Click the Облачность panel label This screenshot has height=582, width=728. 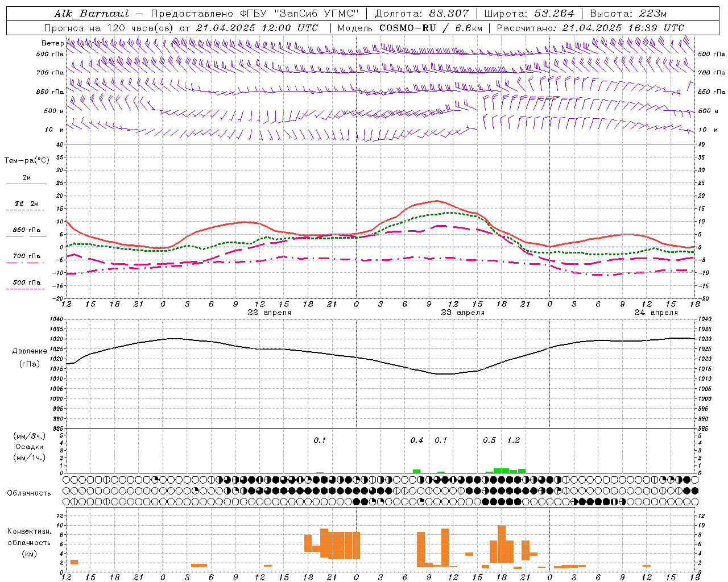29,493
